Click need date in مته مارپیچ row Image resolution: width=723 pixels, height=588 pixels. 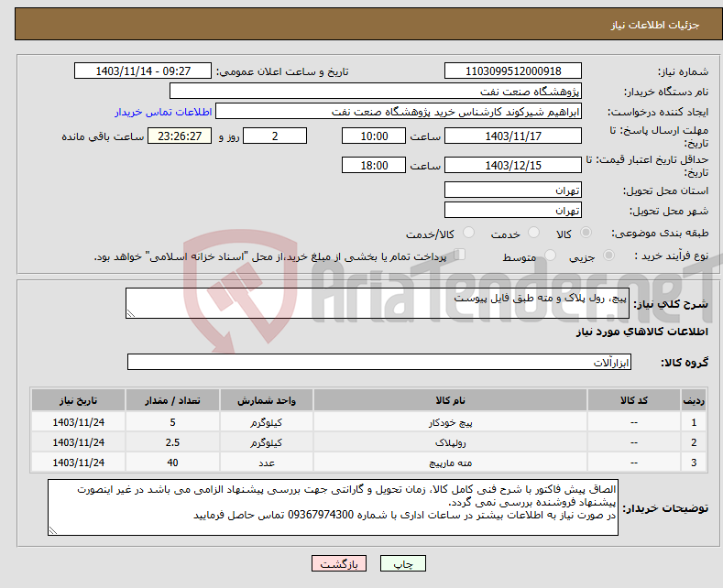coord(79,463)
